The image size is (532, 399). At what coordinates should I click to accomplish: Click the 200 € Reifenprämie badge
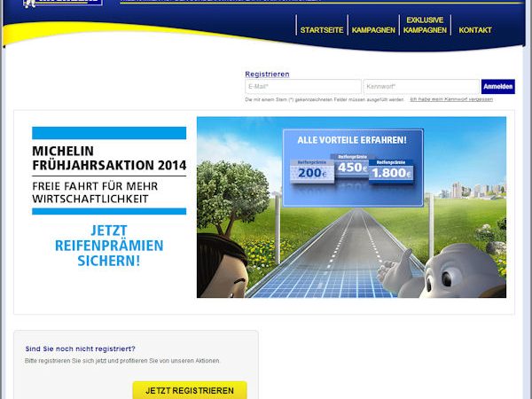(312, 171)
